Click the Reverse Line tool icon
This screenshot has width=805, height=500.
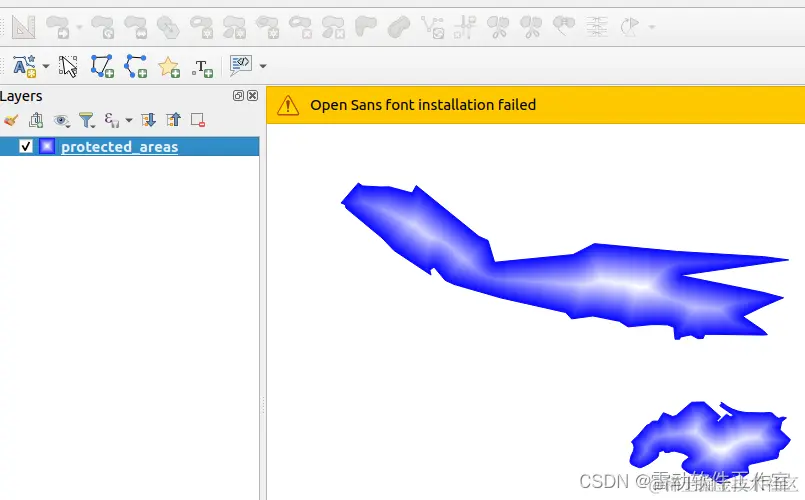(432, 27)
